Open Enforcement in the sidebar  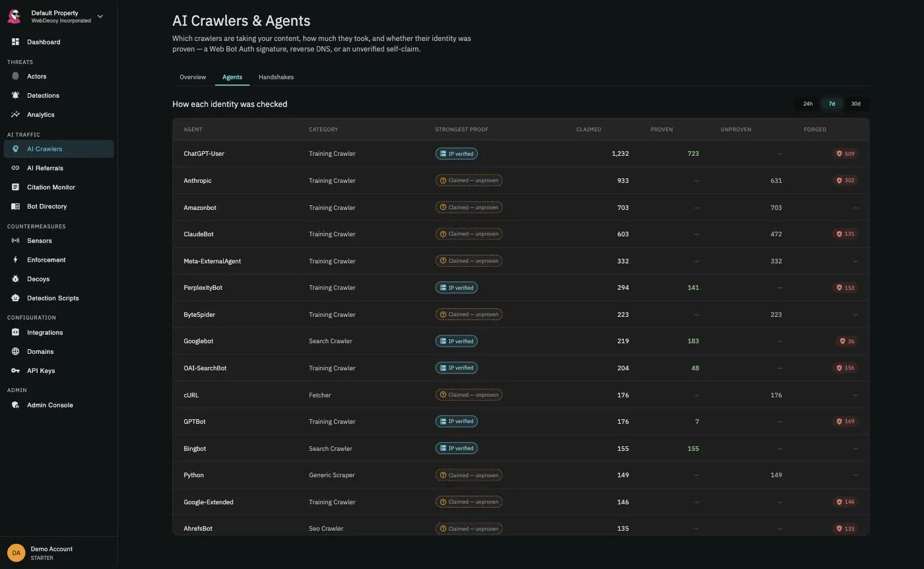tap(59, 259)
